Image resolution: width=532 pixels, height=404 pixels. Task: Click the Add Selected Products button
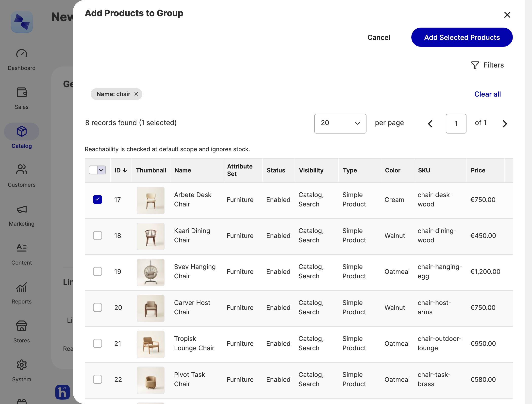[x=462, y=37]
